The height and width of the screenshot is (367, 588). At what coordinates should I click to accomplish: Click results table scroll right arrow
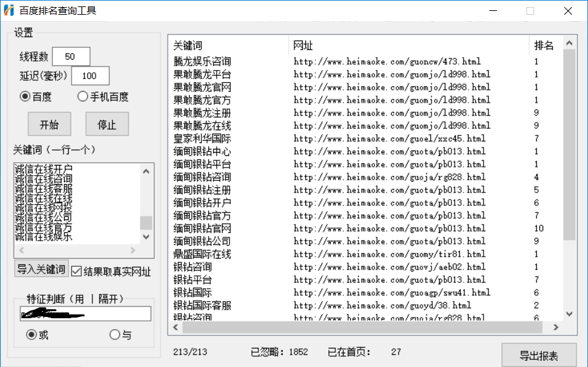tap(556, 327)
